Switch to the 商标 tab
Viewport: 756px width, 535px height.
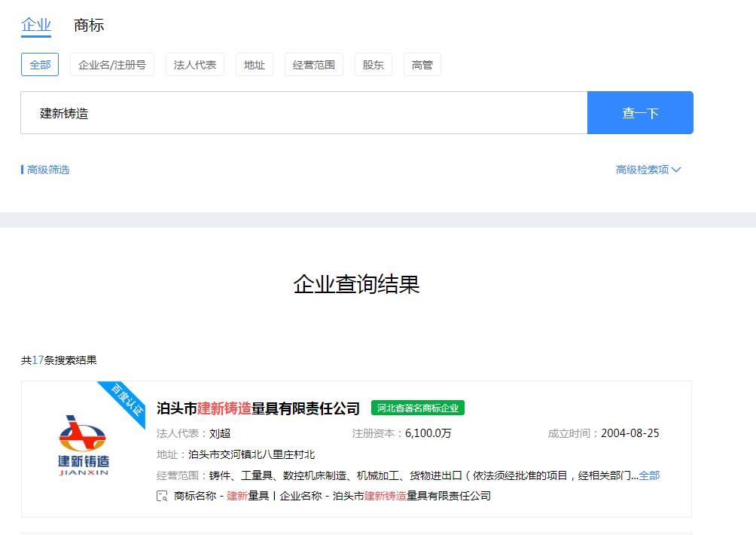[x=89, y=26]
